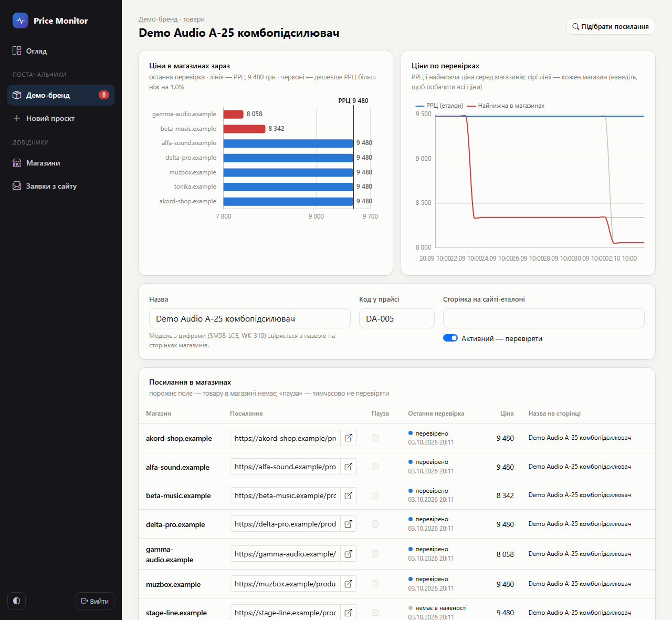672x620 pixels.
Task: Check the pause box for beta-music.example
Action: [375, 495]
